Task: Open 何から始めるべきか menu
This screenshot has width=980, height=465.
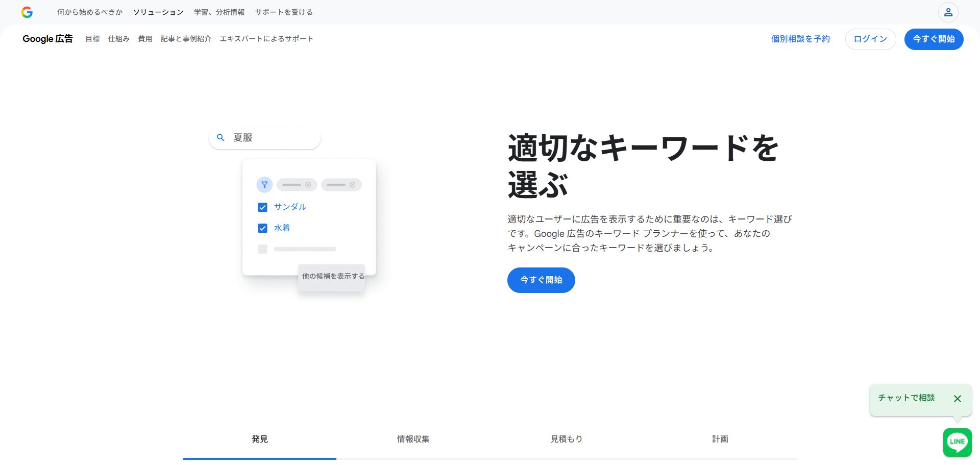Action: (90, 12)
